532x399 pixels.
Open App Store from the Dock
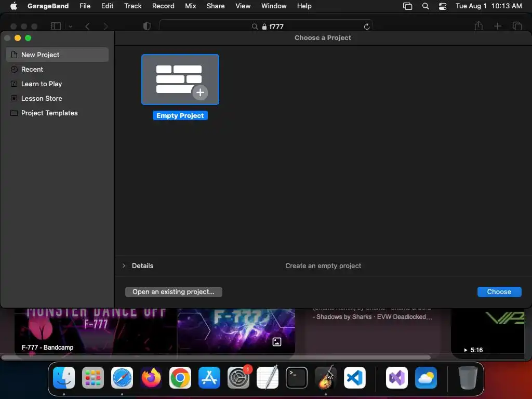tap(209, 378)
